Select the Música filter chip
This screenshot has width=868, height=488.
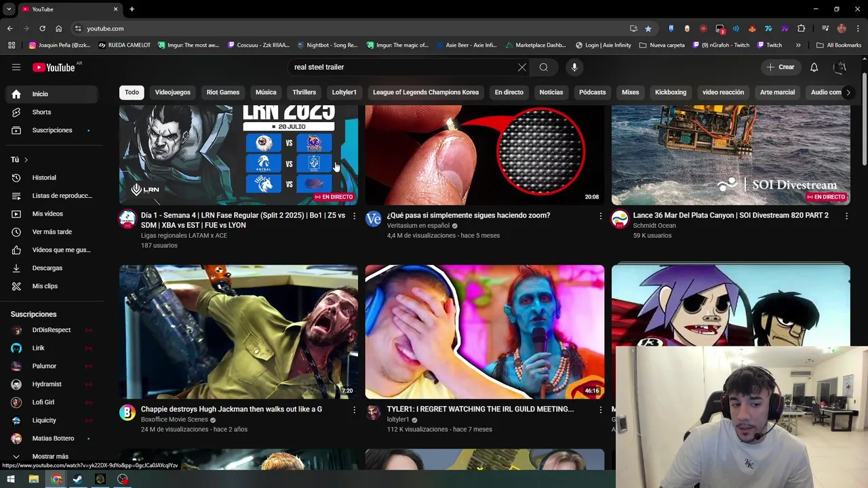coord(266,92)
